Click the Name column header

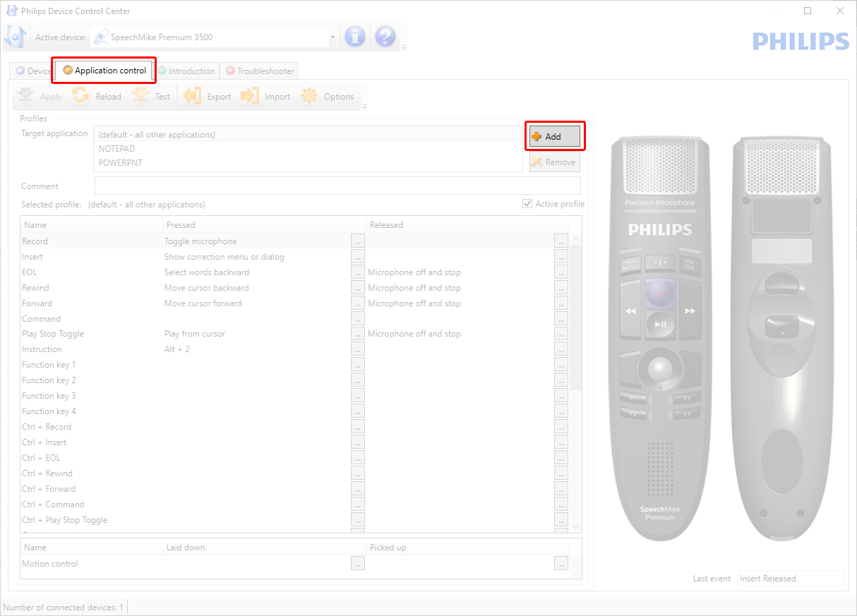tap(92, 225)
